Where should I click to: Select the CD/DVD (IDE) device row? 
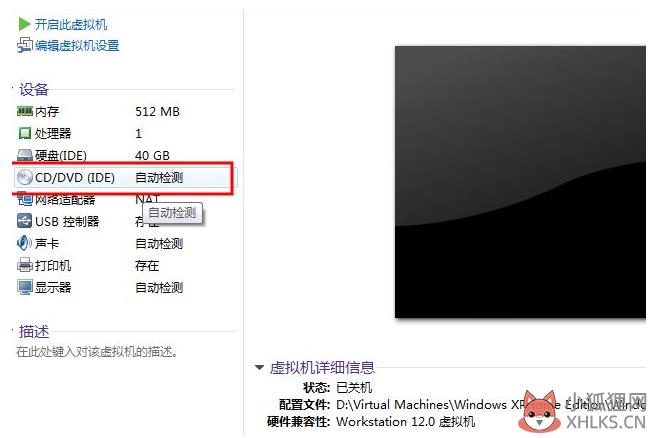[x=125, y=177]
